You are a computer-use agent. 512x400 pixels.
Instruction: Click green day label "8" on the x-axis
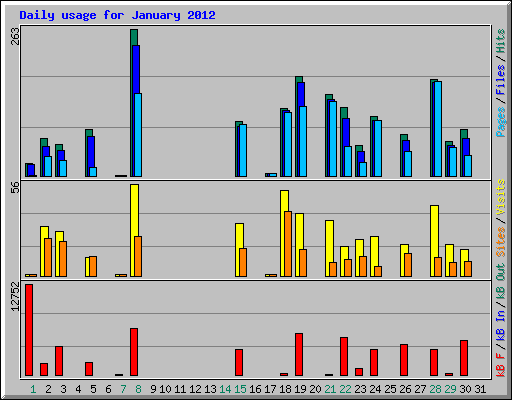click(138, 389)
